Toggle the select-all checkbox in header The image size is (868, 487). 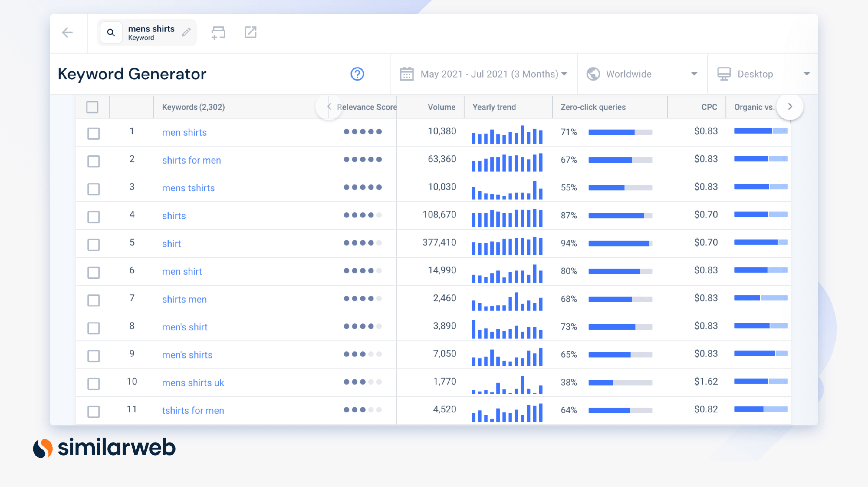tap(92, 107)
